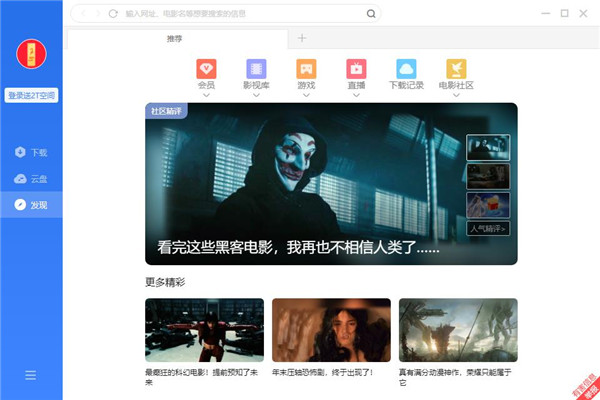Maximize the application window
The height and width of the screenshot is (400, 600).
pos(564,14)
